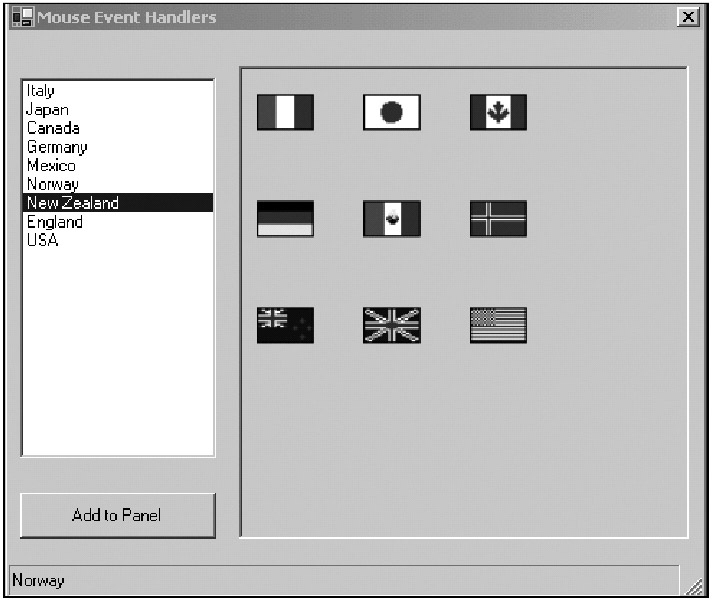
Task: Select Japan in the country list
Action: [x=47, y=110]
